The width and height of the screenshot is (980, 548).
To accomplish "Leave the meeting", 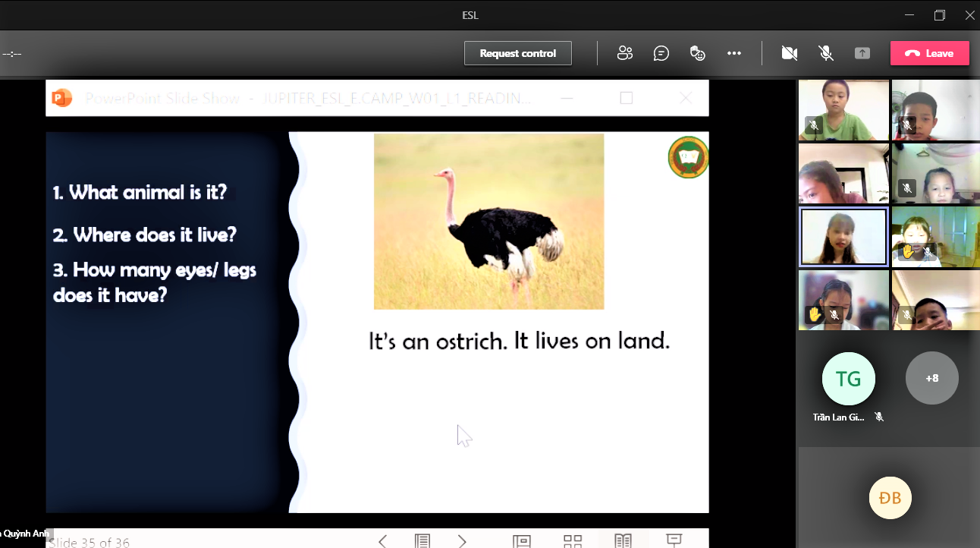I will 930,53.
